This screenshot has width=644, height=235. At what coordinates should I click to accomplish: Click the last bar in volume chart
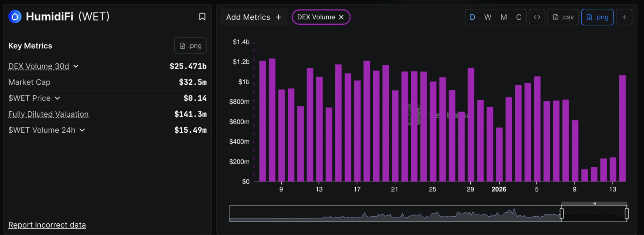click(622, 129)
